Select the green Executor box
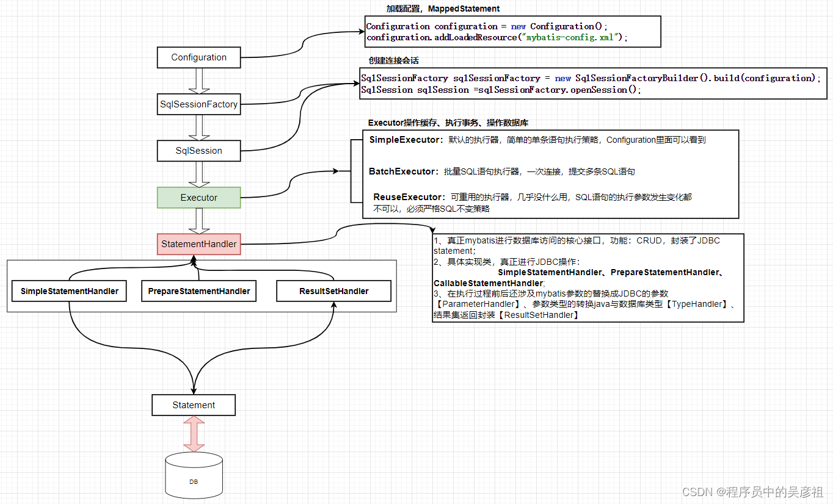This screenshot has height=504, width=833. point(198,198)
